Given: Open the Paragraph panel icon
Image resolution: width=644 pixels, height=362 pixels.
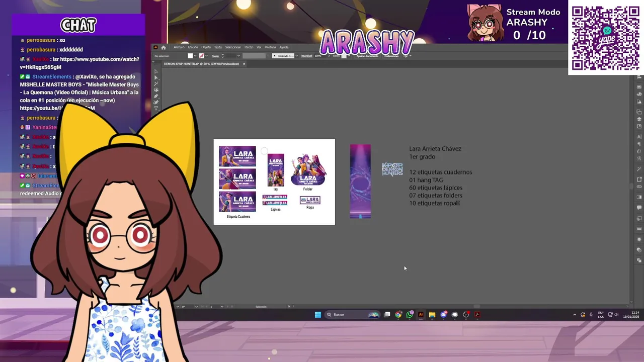Looking at the screenshot, I should point(639,144).
